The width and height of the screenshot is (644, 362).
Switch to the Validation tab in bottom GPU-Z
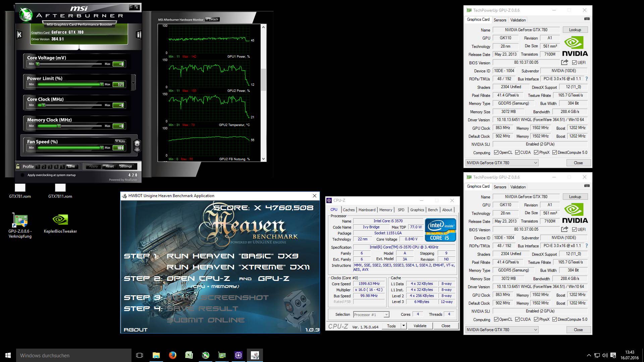(518, 187)
